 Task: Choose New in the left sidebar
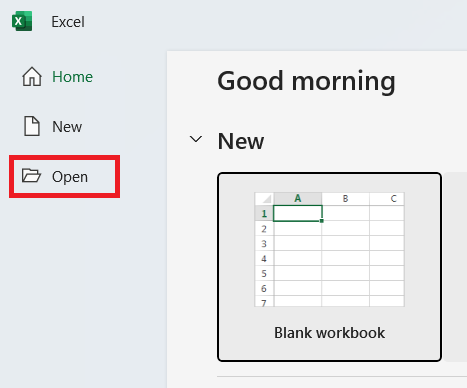67,127
